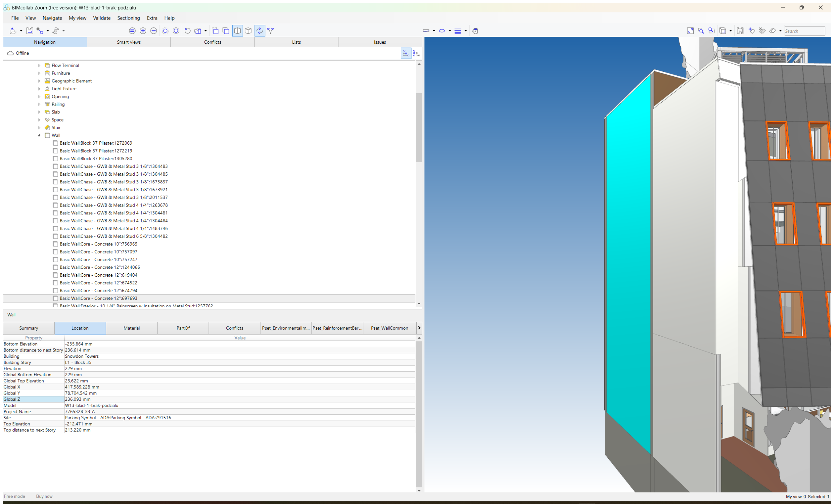This screenshot has width=834, height=504.
Task: Click the equals-sign circle toolbar icon
Action: click(x=132, y=31)
